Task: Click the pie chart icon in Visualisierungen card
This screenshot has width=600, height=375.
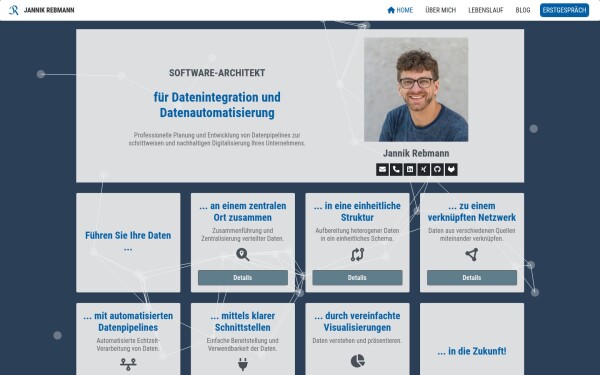Action: tap(357, 360)
